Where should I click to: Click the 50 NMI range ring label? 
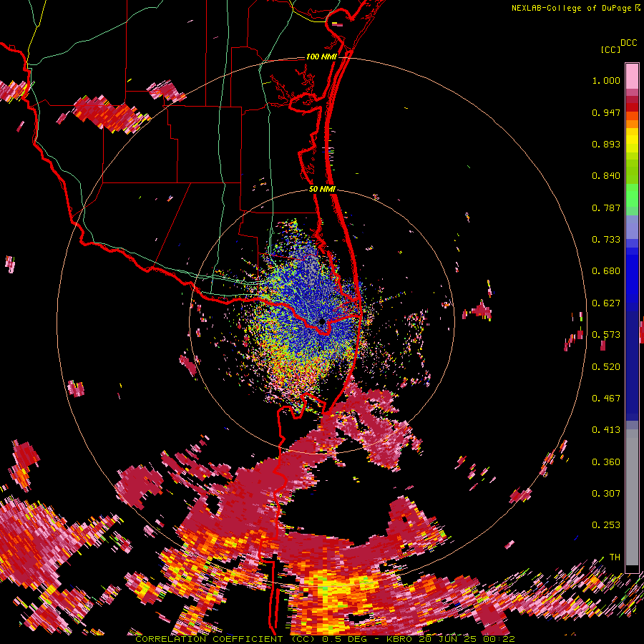pos(322,189)
